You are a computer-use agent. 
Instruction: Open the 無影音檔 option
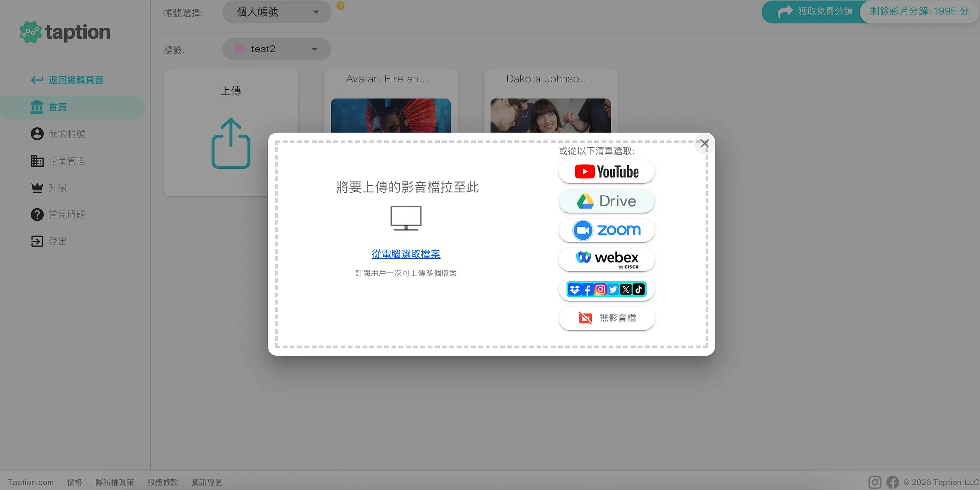pyautogui.click(x=606, y=318)
